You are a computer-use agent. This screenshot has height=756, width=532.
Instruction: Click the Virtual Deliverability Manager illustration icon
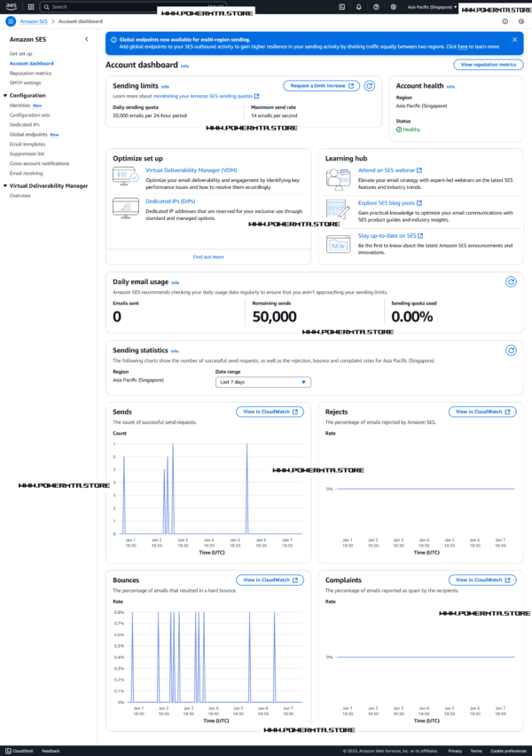[126, 176]
